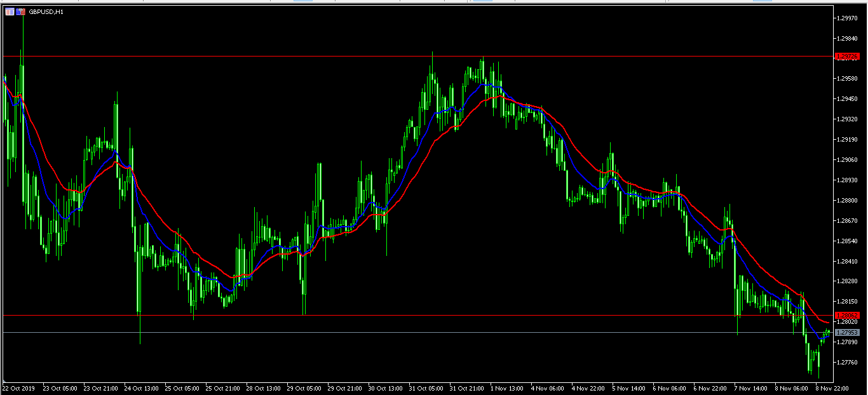Click the 28 Oct 13:00 time label
Screen dimensions: 868x395
pos(263,387)
